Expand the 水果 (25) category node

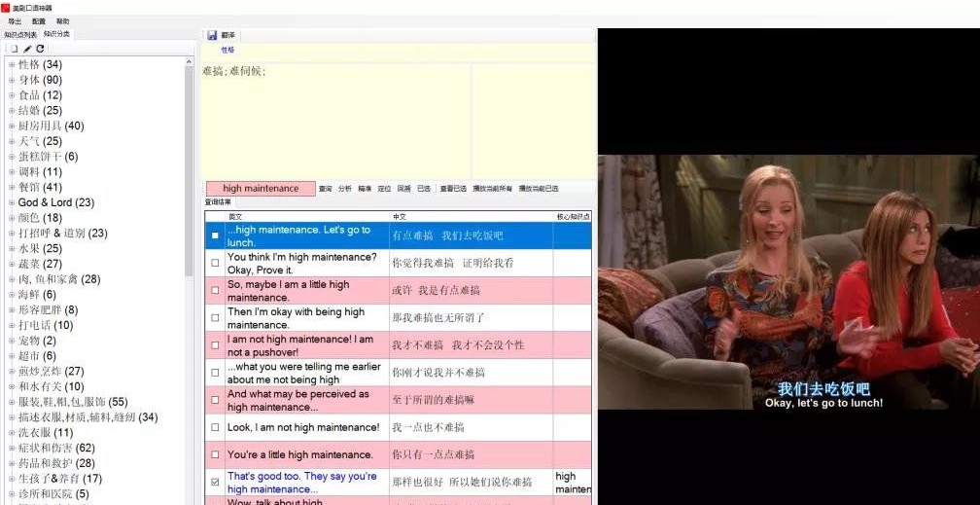pos(12,248)
